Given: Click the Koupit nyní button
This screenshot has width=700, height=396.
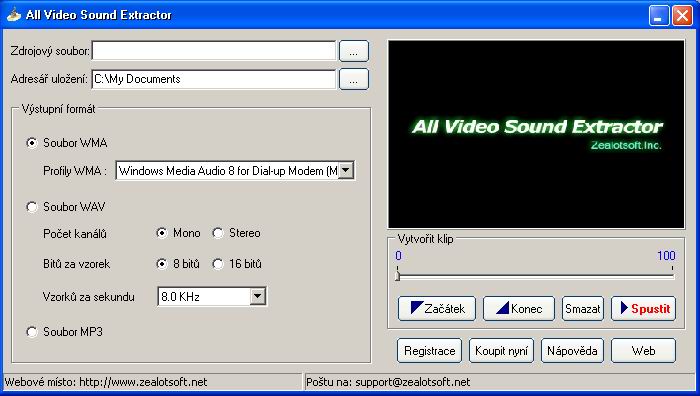Looking at the screenshot, I should pyautogui.click(x=501, y=350).
